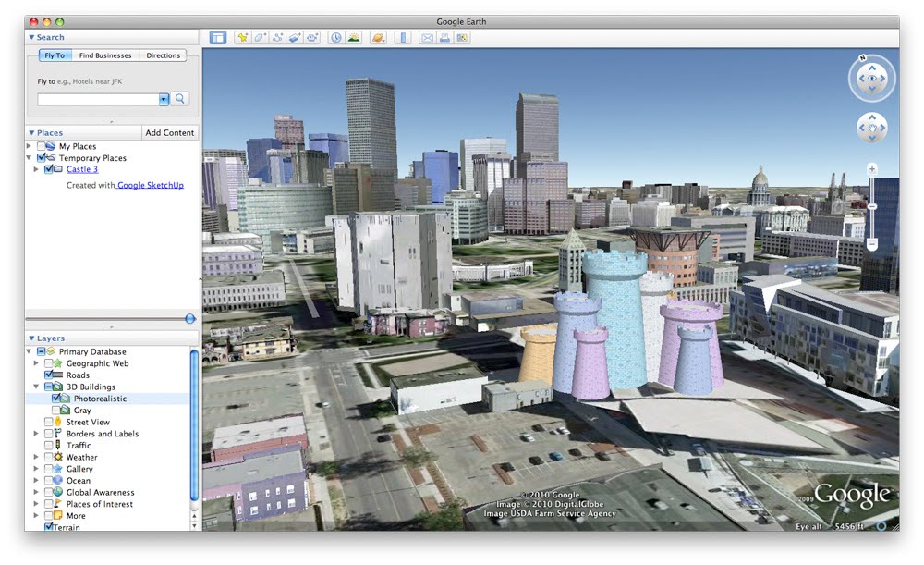Click the Email envelope icon
Image resolution: width=924 pixels, height=565 pixels.
pos(427,38)
